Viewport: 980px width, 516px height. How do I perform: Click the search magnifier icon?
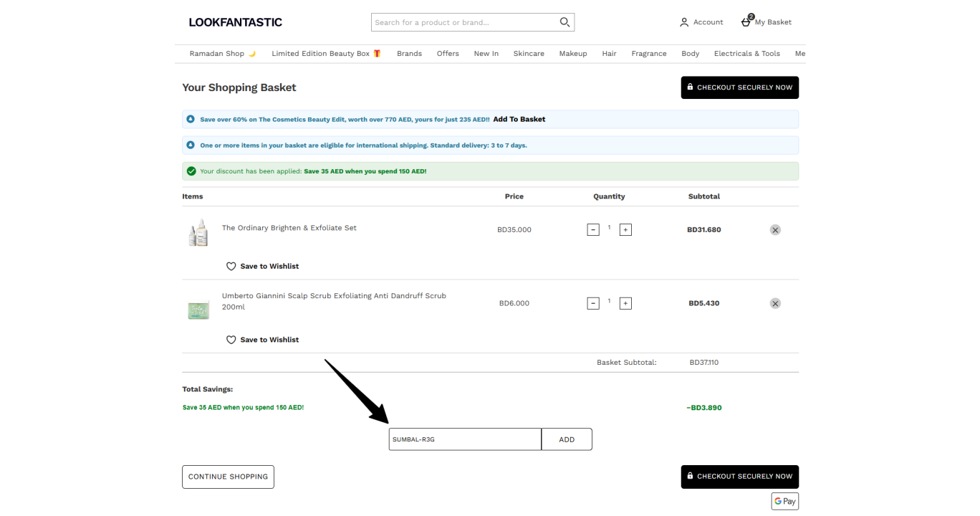pos(565,22)
